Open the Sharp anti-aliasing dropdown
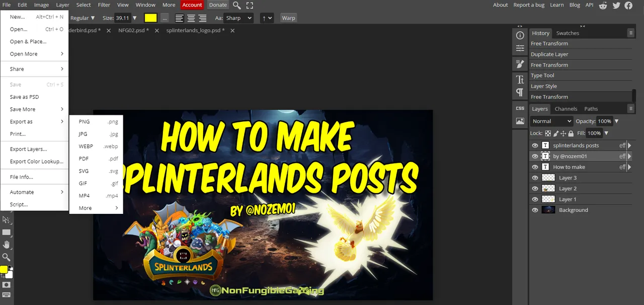The height and width of the screenshot is (305, 644). [238, 18]
